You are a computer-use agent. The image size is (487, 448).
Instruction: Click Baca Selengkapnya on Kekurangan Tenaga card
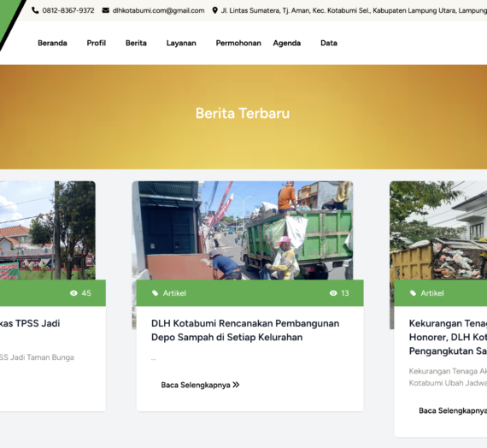pyautogui.click(x=453, y=410)
